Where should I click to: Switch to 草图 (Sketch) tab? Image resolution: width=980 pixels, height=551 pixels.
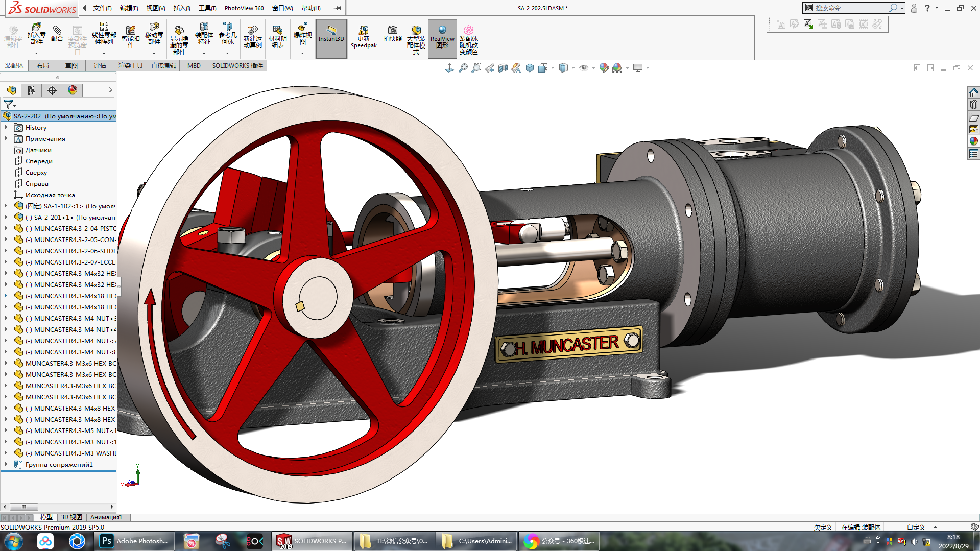point(71,66)
